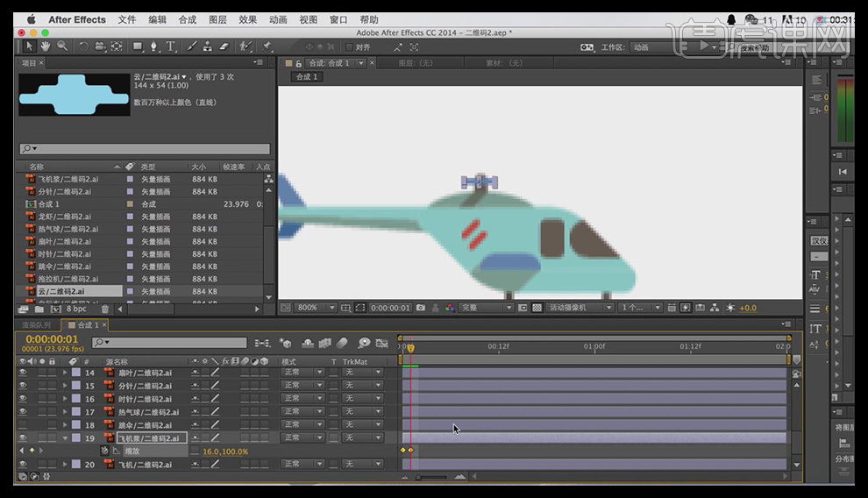Select the Pen tool
The height and width of the screenshot is (498, 868).
(x=154, y=46)
